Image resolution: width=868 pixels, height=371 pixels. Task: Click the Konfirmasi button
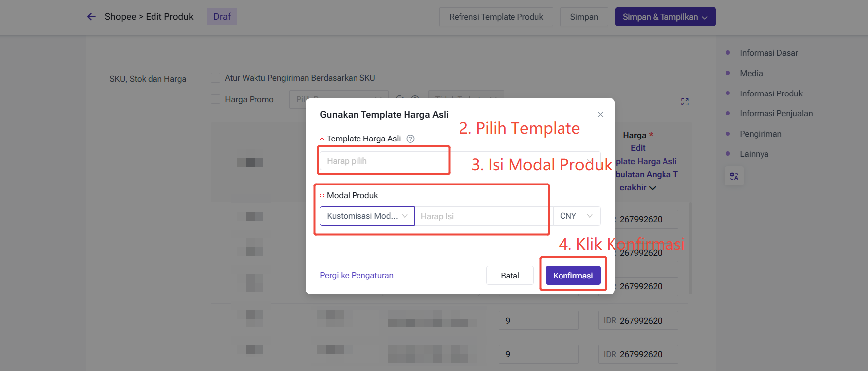click(573, 276)
